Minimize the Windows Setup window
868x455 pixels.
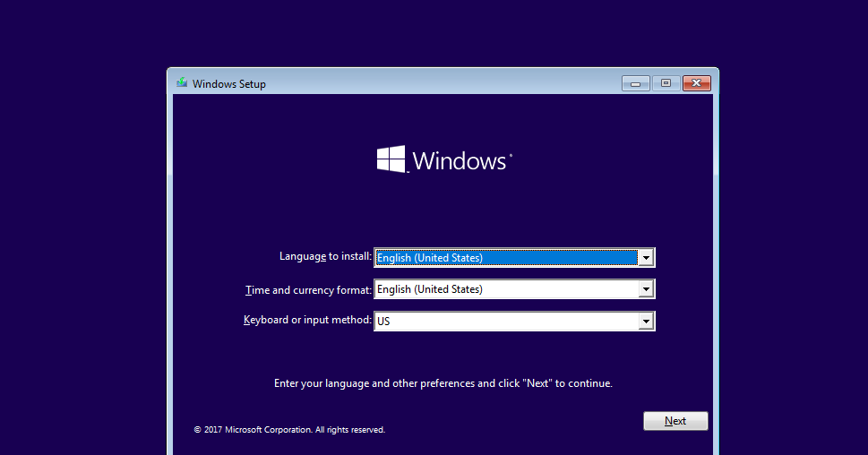pos(635,83)
